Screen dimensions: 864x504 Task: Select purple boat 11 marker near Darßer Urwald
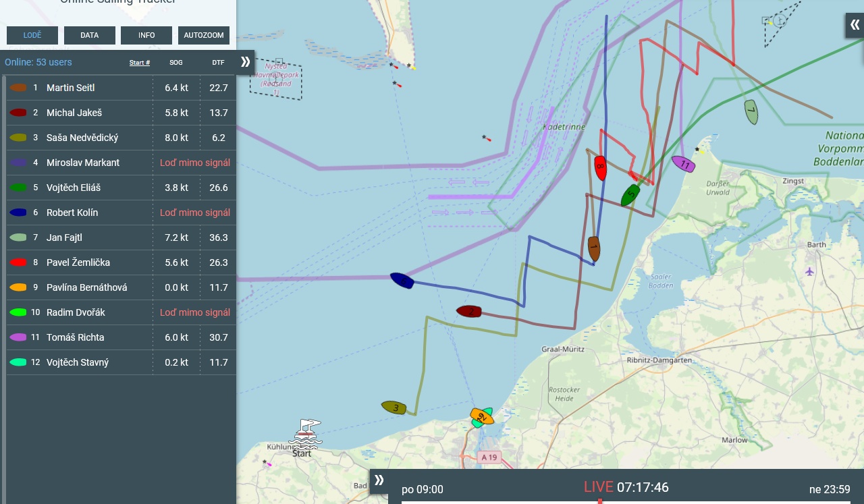683,164
